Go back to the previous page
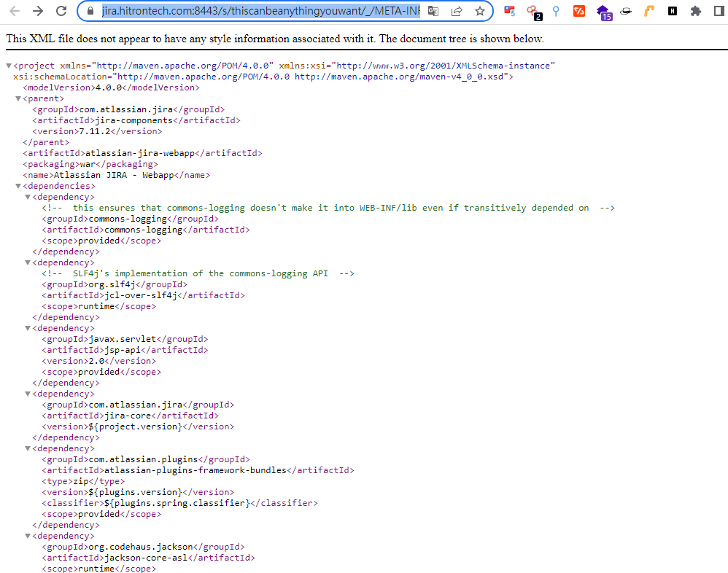Viewport: 728px width, 573px height. tap(15, 11)
